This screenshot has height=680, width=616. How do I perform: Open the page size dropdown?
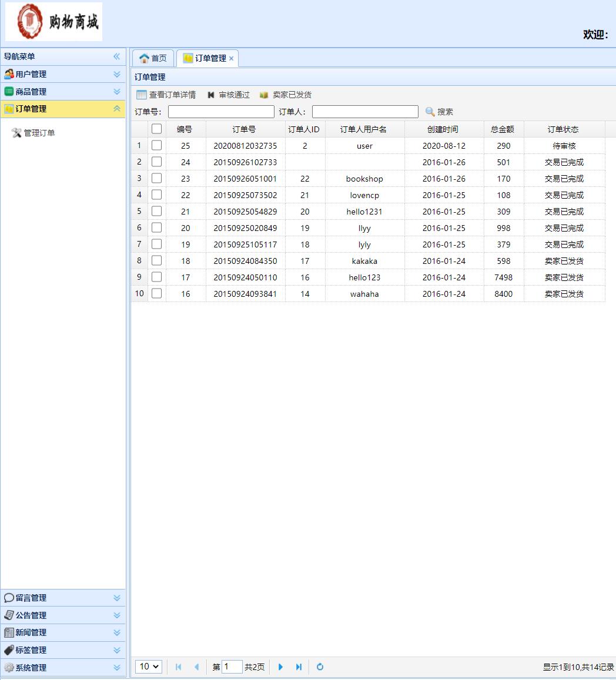coord(149,667)
